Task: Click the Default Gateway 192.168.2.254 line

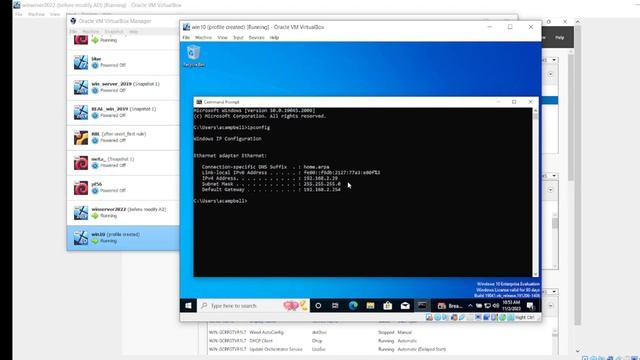Action: 271,190
